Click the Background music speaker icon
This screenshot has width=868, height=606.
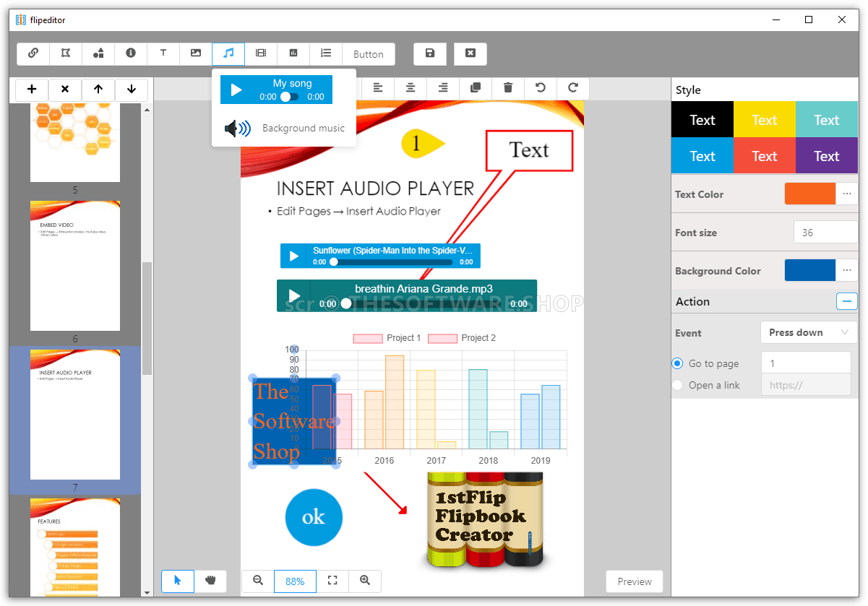(237, 128)
